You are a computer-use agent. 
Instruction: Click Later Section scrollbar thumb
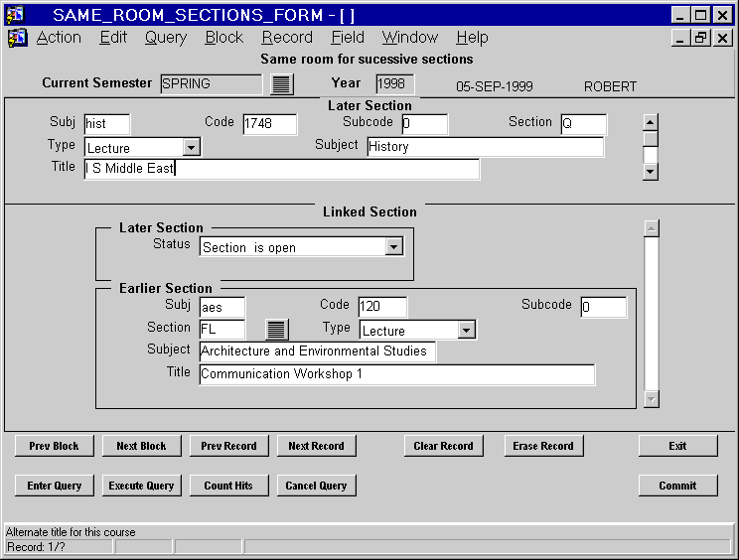coord(651,139)
